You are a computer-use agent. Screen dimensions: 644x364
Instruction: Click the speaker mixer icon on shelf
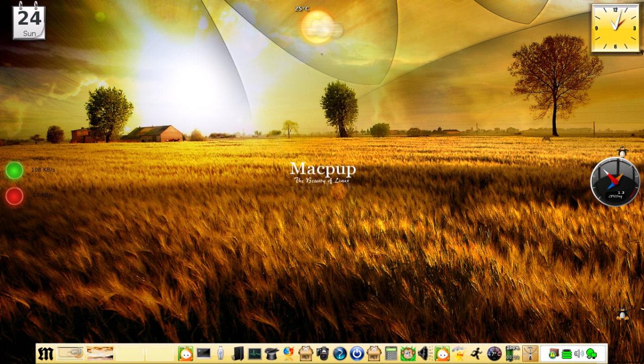tap(423, 353)
